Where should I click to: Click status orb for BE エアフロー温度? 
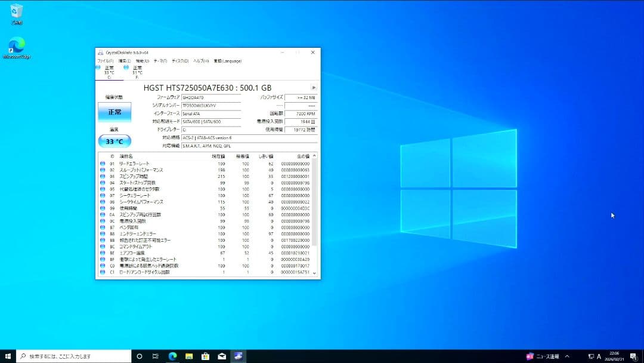[103, 253]
